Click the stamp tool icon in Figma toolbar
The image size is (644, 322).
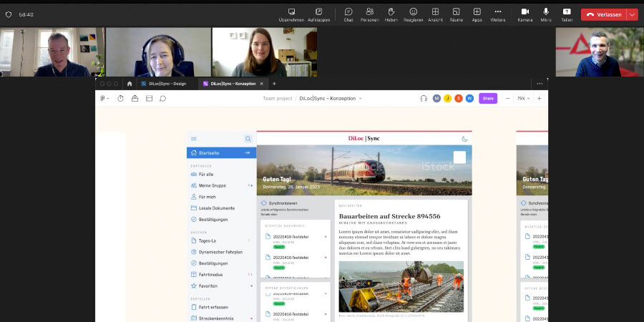(x=135, y=99)
